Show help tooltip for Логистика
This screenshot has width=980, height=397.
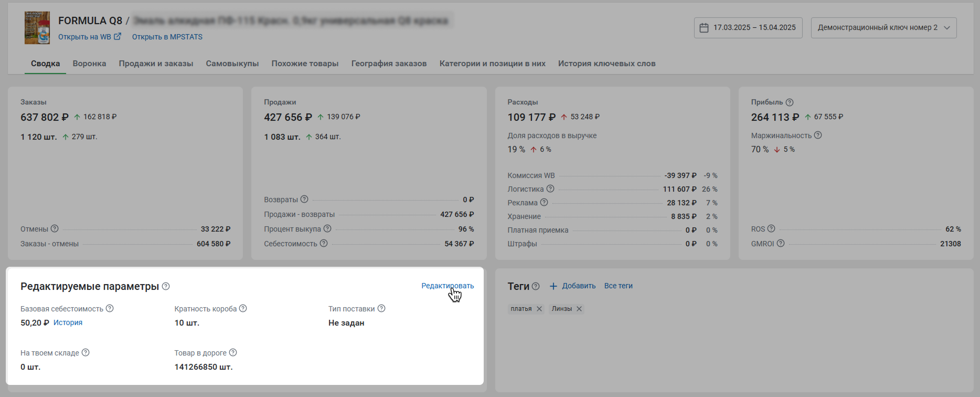[x=550, y=189]
